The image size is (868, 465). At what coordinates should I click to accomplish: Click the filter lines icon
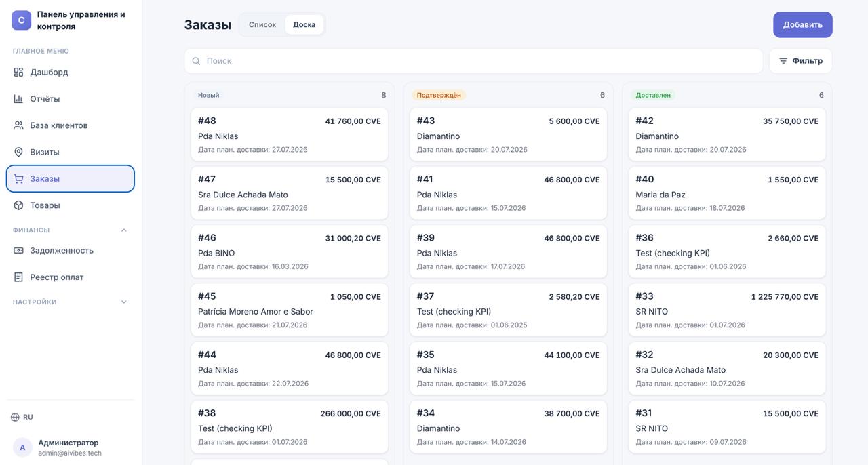(x=783, y=61)
